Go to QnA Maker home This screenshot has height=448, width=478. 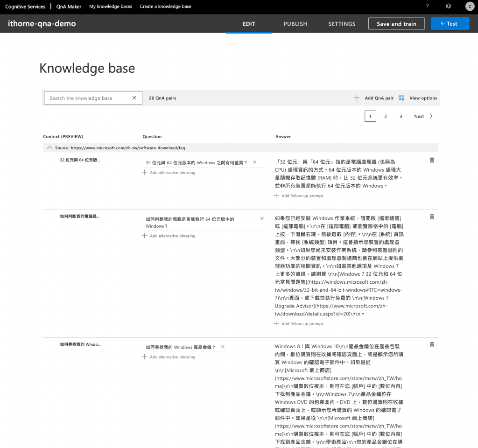click(69, 7)
